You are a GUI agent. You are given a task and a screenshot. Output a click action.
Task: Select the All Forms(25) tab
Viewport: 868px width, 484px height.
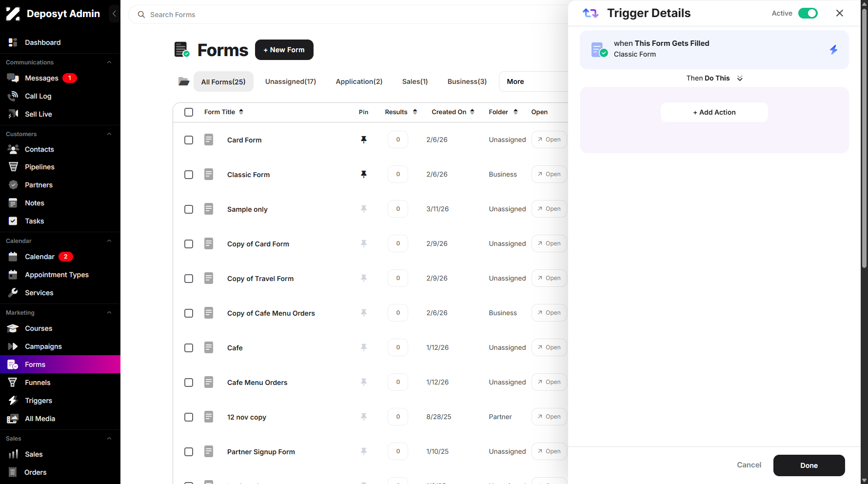[223, 81]
